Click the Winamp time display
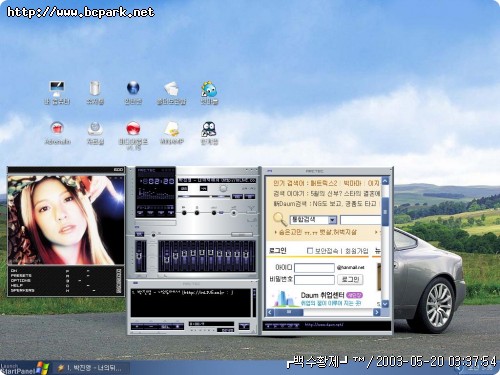Screen dimensions: 500x375 [x=158, y=181]
